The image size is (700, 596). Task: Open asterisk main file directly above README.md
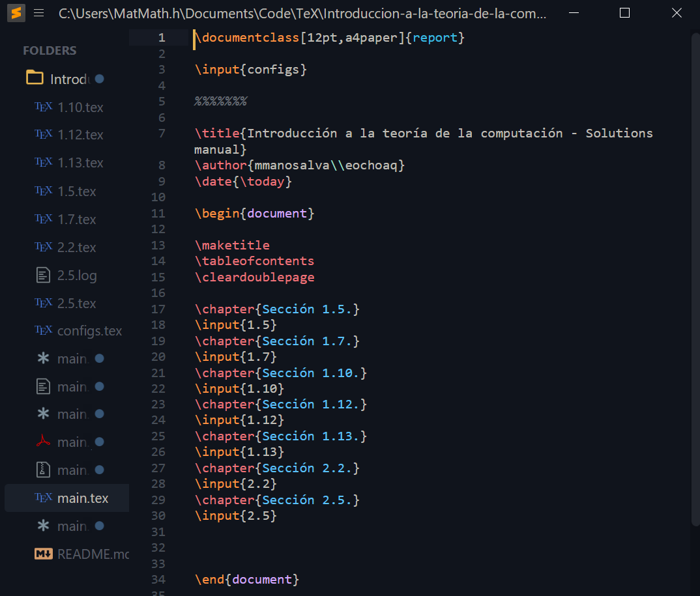[73, 526]
